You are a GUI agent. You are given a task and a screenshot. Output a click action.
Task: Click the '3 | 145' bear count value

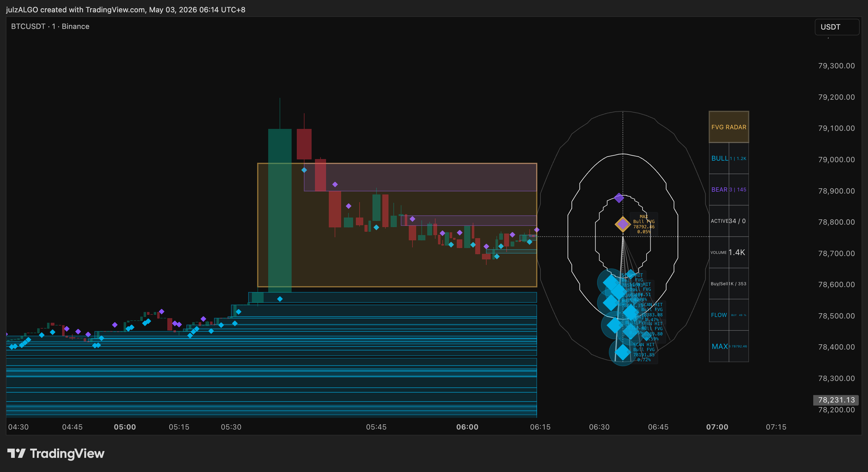[x=738, y=190]
